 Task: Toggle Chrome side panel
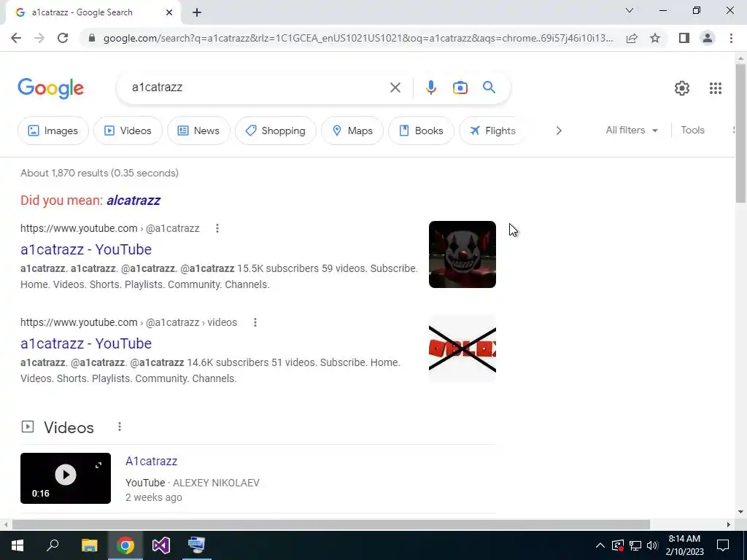684,38
